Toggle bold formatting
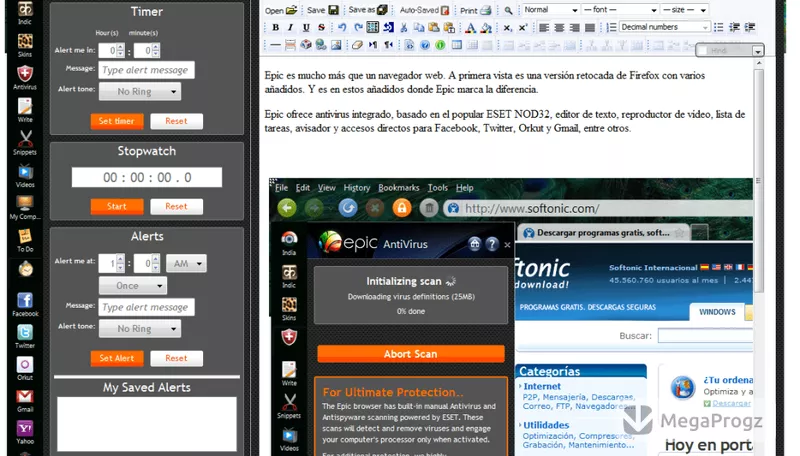 point(276,28)
